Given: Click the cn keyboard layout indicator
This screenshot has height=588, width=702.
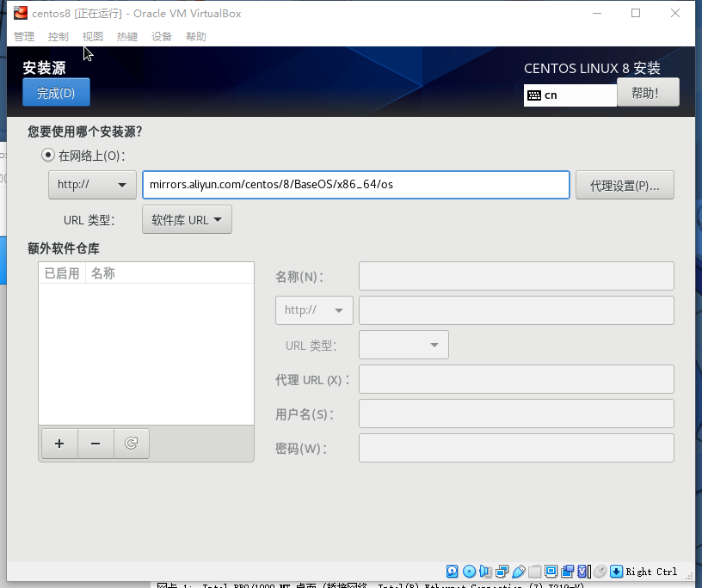Looking at the screenshot, I should (x=570, y=95).
